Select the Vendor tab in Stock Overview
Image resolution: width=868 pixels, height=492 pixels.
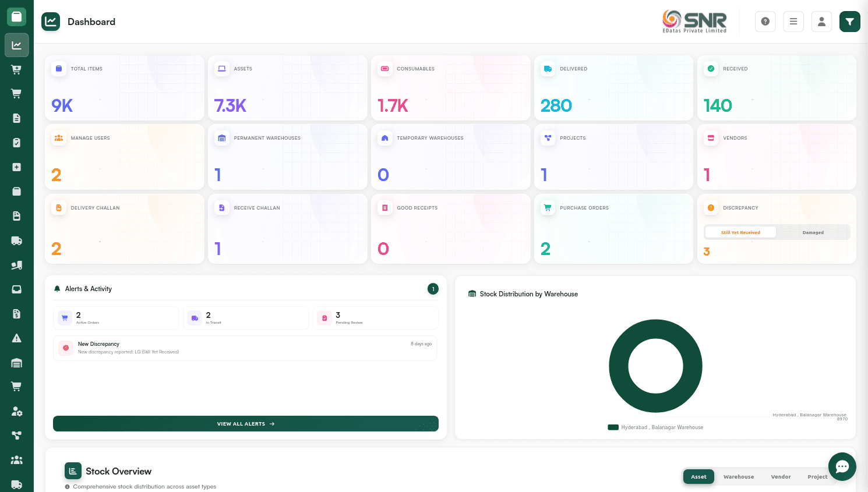pos(781,477)
